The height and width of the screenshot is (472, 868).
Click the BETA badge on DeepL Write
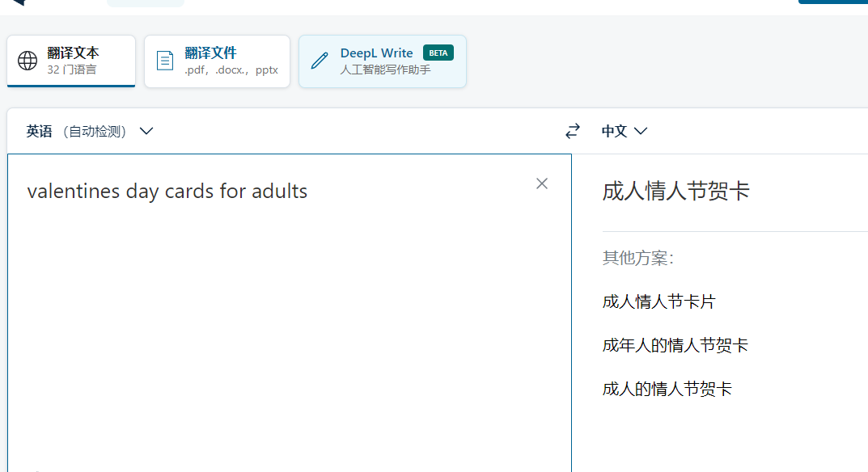pos(438,53)
